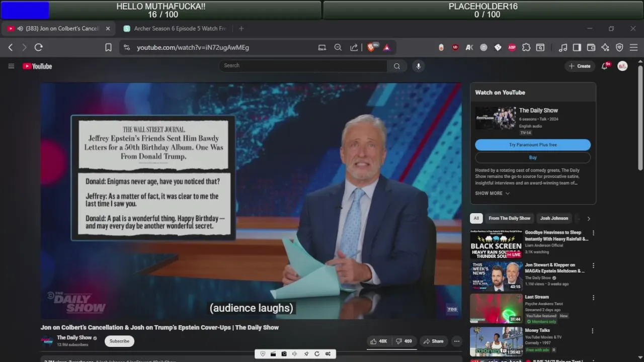Viewport: 644px width, 362px height.
Task: Open the AK extension icon
Action: pos(469,47)
